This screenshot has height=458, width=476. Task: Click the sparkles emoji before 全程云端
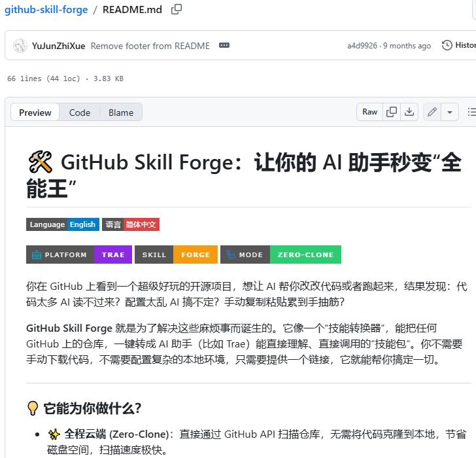click(x=54, y=434)
